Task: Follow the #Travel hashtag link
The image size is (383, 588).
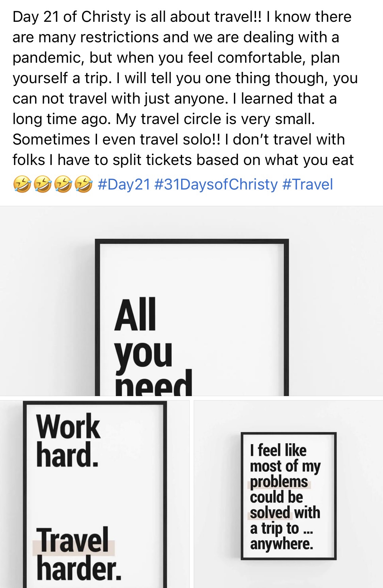Action: pyautogui.click(x=307, y=184)
